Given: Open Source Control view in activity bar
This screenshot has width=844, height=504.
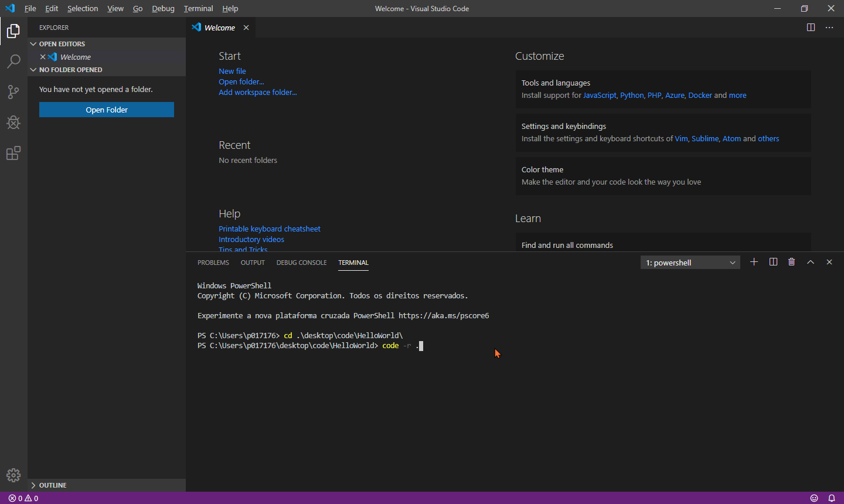Looking at the screenshot, I should click(13, 91).
